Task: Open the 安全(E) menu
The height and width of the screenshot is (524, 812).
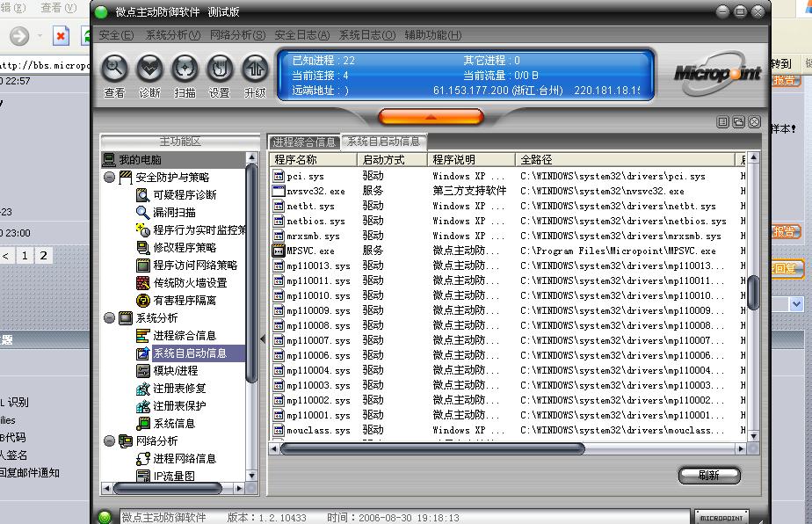Action: pyautogui.click(x=116, y=35)
